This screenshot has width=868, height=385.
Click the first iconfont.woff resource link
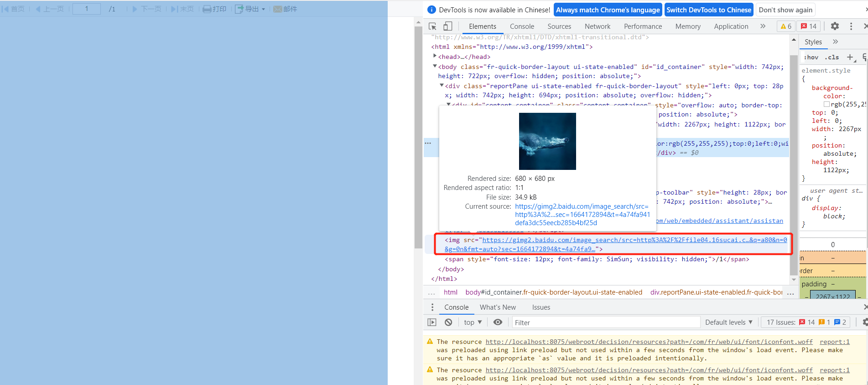649,342
